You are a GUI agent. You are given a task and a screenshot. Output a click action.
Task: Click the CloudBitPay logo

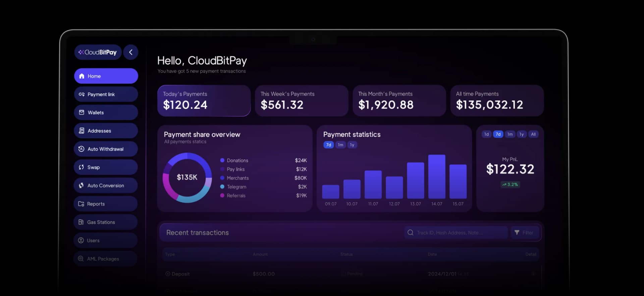98,52
